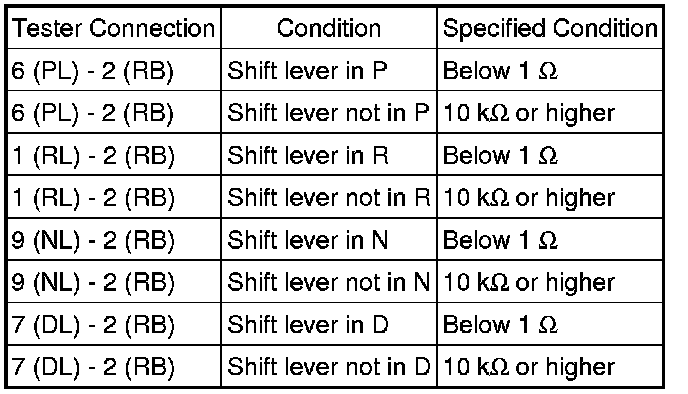688x394 pixels.
Task: Select the Shift lever not in P cell
Action: (x=329, y=112)
